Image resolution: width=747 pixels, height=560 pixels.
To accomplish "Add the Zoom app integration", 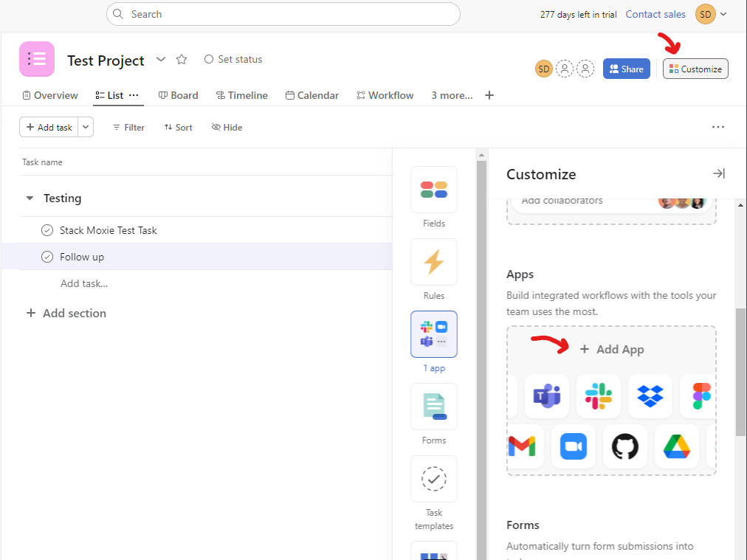I will pos(573,446).
